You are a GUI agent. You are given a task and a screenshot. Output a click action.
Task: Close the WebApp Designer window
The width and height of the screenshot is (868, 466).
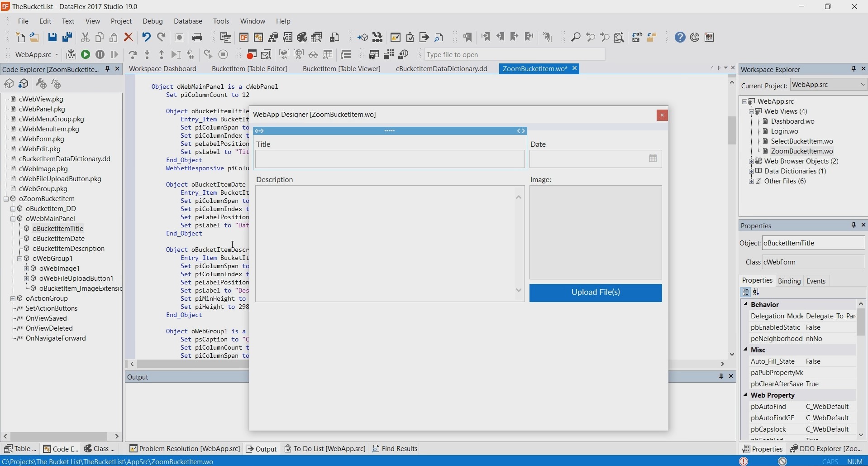click(x=662, y=115)
